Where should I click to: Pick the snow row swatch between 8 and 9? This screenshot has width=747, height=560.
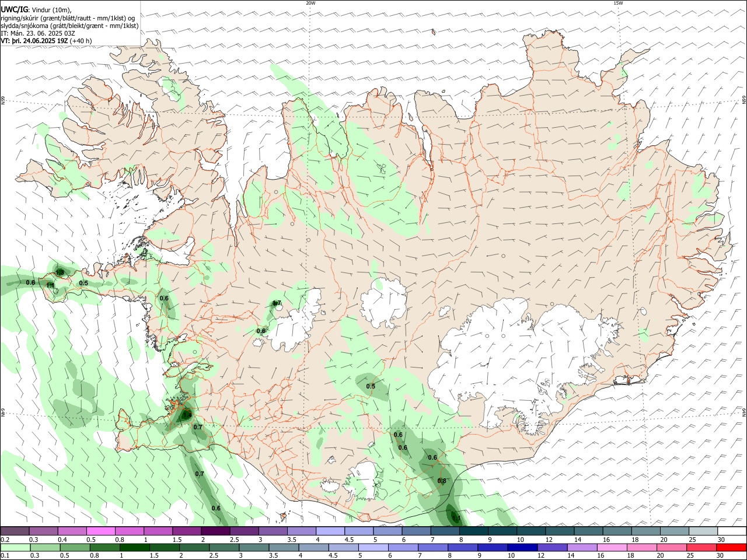[x=473, y=531]
